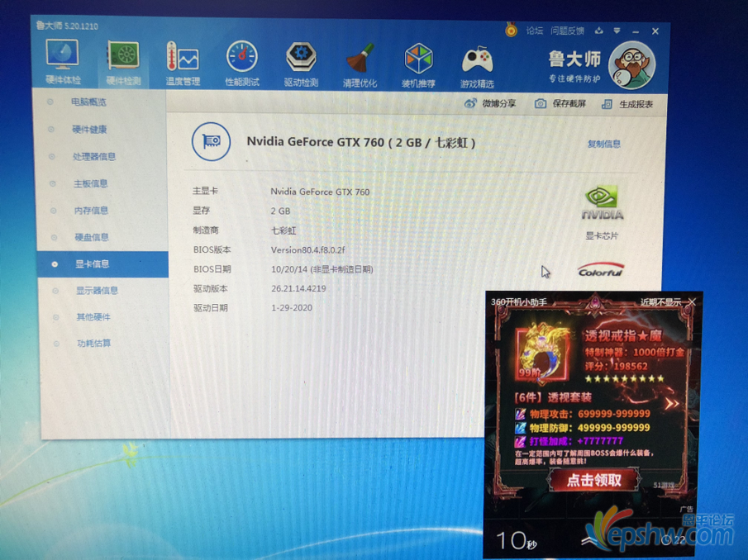
Task: Click the "鲁大师 5.20.1210" window title
Action: coord(67,26)
